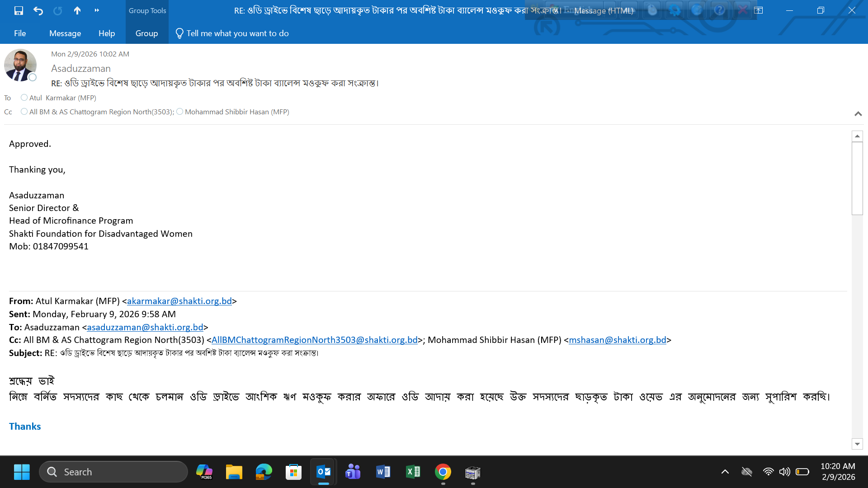Screen dimensions: 868x488
Task: Expand the Quick Access Toolbar overflow
Action: [97, 10]
